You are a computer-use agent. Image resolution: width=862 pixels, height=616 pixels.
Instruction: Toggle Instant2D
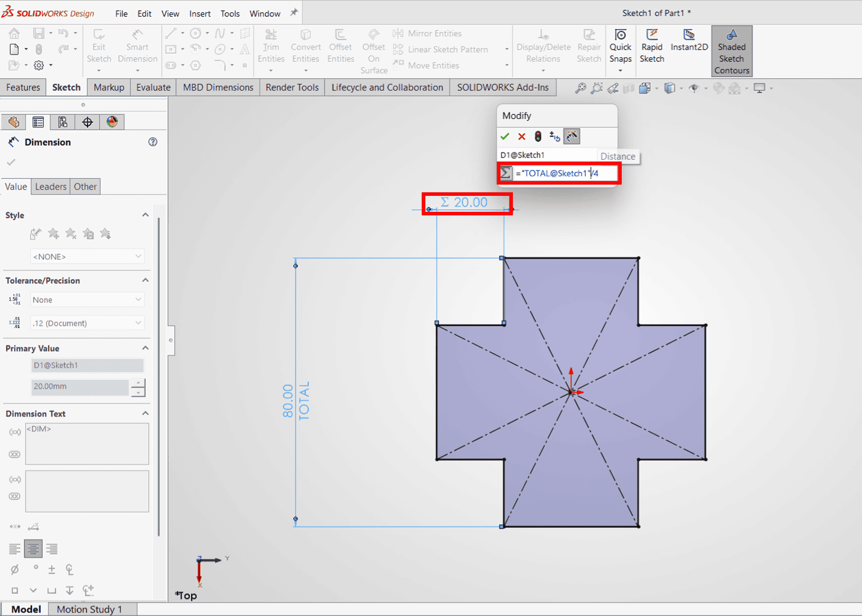pyautogui.click(x=689, y=40)
